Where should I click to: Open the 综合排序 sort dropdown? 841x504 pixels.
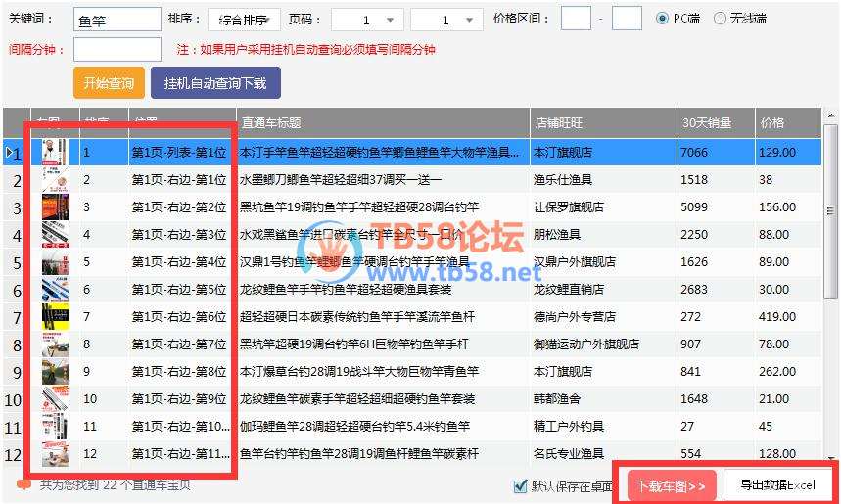(x=244, y=20)
